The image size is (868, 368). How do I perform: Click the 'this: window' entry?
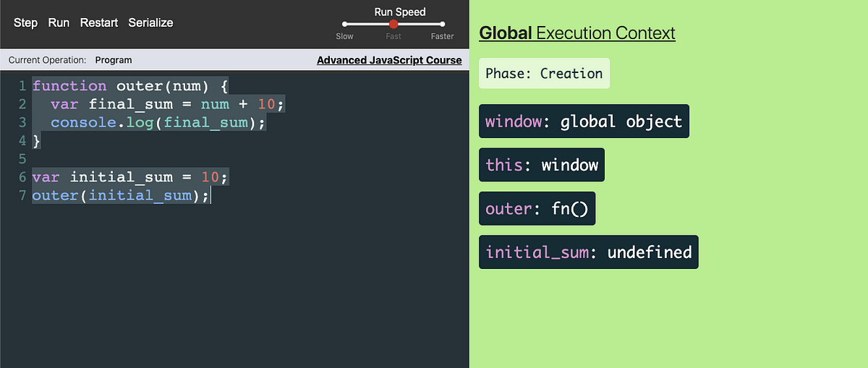(x=542, y=165)
